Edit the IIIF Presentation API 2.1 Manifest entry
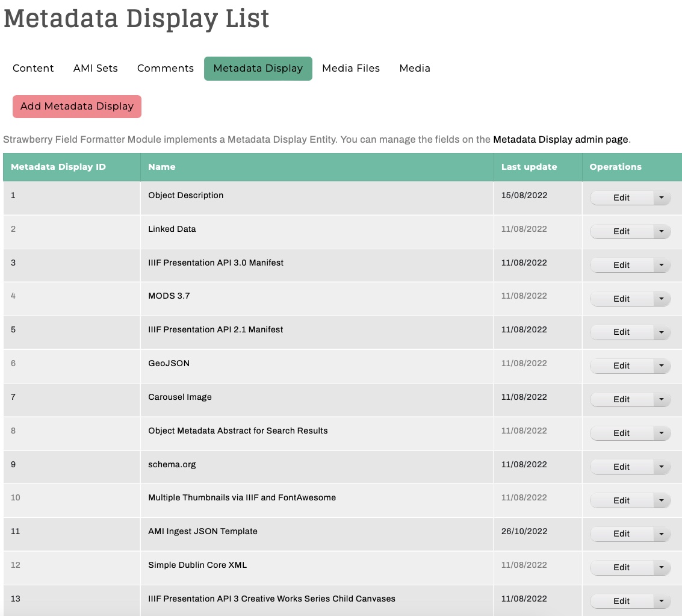Viewport: 682px width, 616px height. pyautogui.click(x=621, y=332)
